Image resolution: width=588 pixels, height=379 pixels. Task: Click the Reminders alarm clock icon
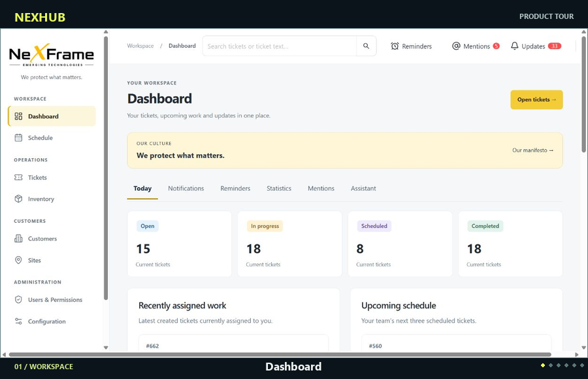coord(395,46)
